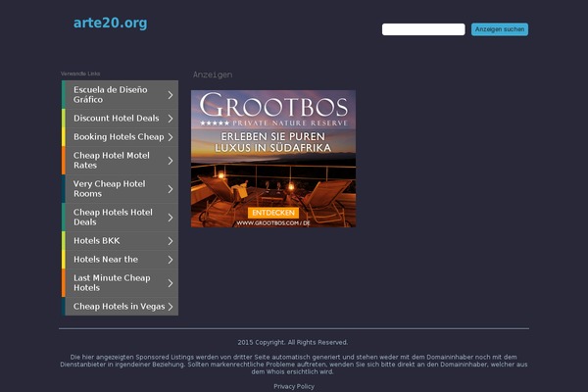The height and width of the screenshot is (392, 588).
Task: Click chevron arrow beside Cheap Hotels Hotel Deals
Action: (171, 218)
